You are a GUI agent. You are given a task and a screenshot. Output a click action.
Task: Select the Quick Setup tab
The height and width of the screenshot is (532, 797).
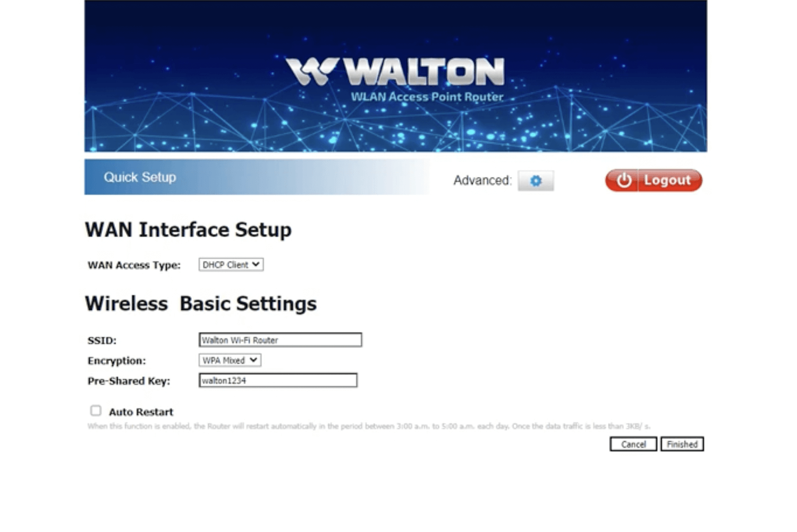pyautogui.click(x=140, y=177)
